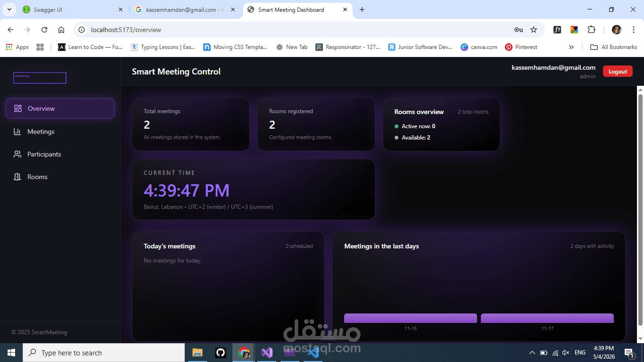644x362 pixels.
Task: Click the SmartMeeting logo box
Action: (40, 78)
